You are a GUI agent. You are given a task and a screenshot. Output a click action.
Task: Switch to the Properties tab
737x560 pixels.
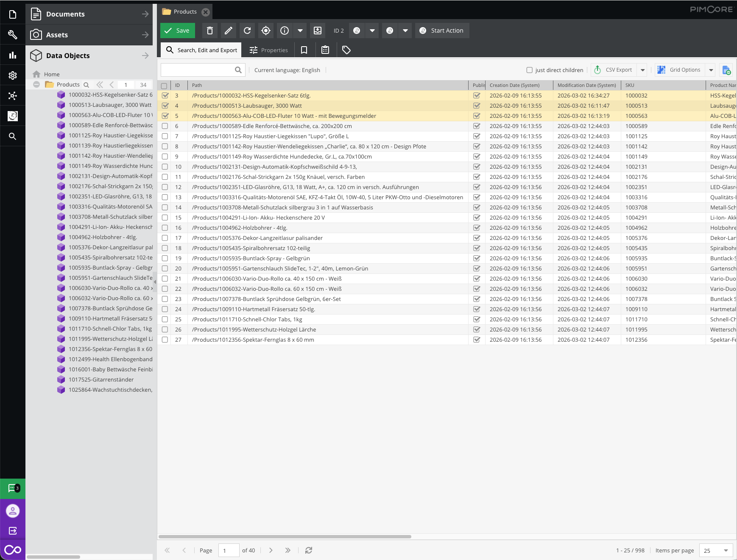coord(269,50)
